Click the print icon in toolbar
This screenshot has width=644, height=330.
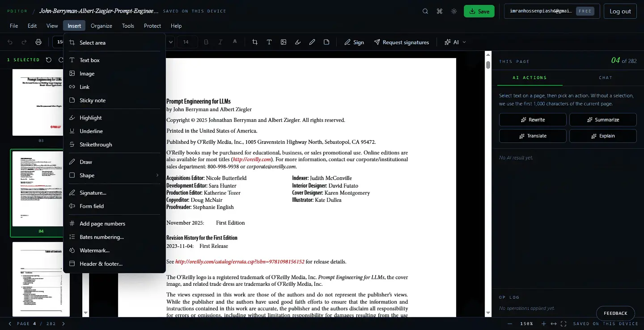[x=38, y=42]
